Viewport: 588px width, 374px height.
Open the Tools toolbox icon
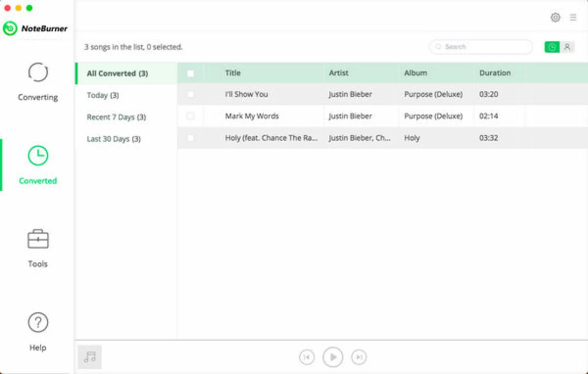[x=38, y=239]
